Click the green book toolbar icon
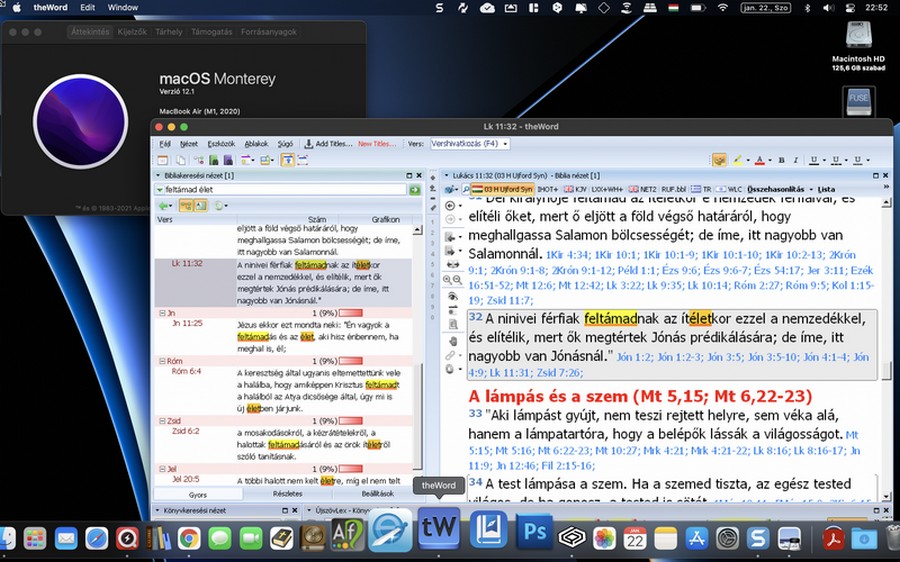This screenshot has width=900, height=562. (214, 160)
